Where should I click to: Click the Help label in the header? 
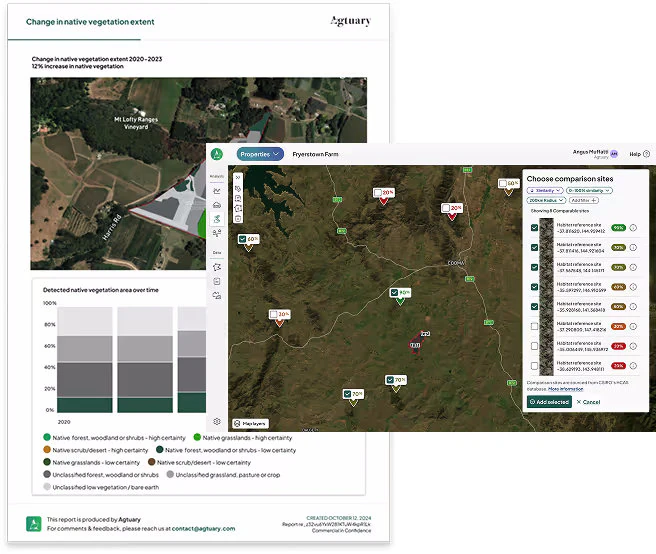(x=635, y=154)
